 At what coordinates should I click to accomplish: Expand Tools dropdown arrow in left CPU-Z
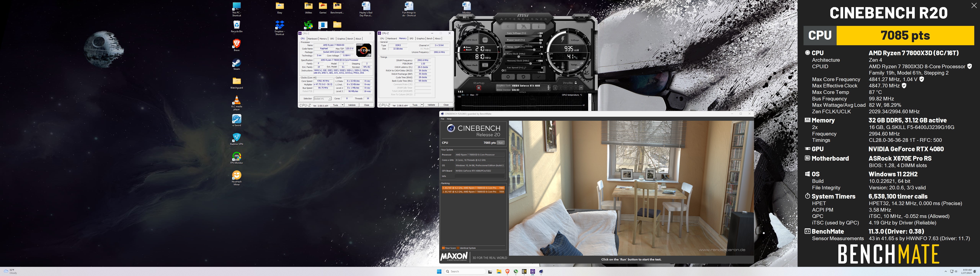click(x=342, y=105)
